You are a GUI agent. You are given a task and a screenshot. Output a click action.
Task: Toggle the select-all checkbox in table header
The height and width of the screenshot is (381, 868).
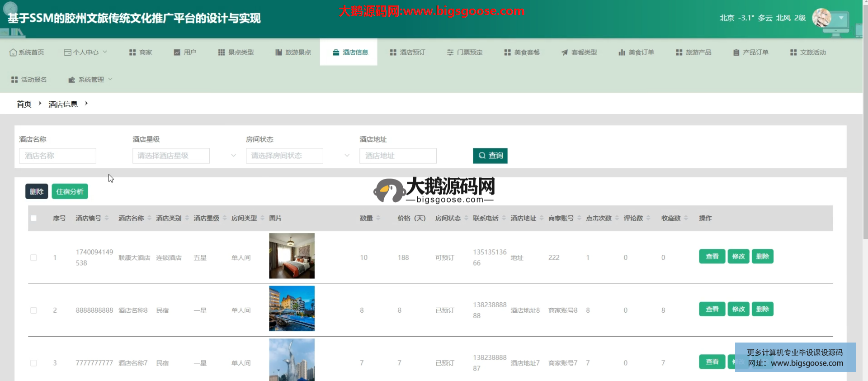coord(33,218)
